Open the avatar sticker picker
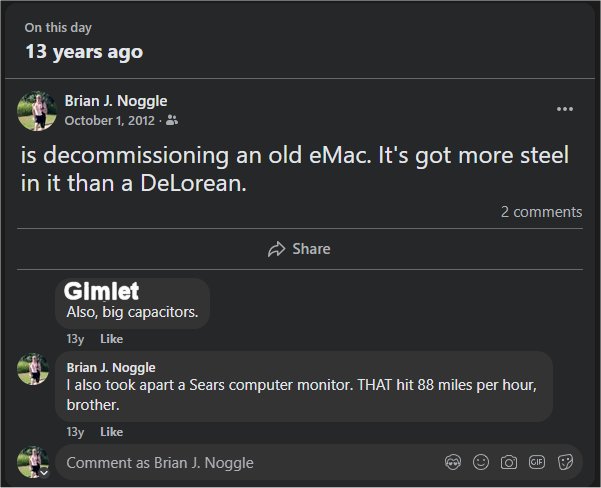This screenshot has width=601, height=488. point(452,462)
